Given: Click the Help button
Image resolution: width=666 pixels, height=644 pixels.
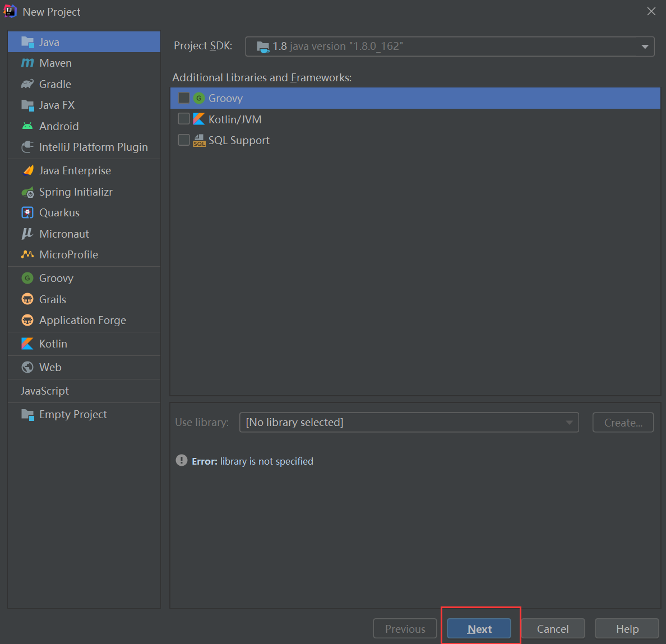Looking at the screenshot, I should (627, 629).
